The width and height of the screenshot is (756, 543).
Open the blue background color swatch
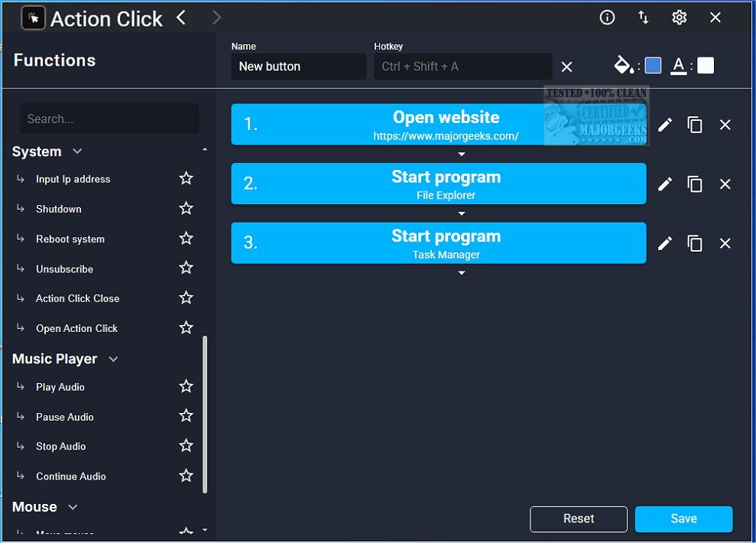point(653,65)
